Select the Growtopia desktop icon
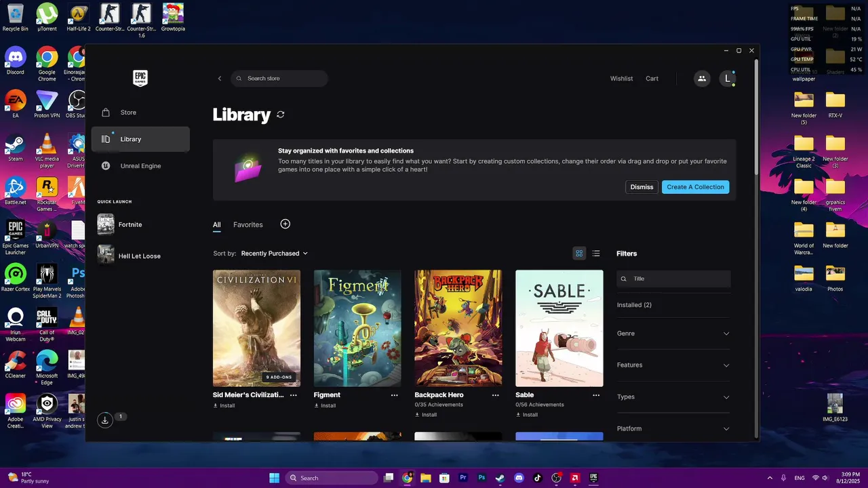 click(173, 18)
